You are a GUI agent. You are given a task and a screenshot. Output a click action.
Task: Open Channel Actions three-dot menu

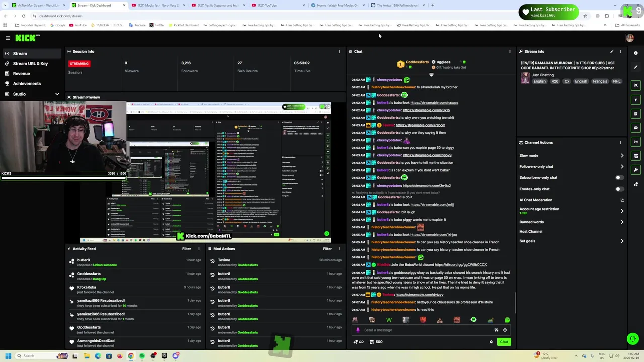(621, 142)
